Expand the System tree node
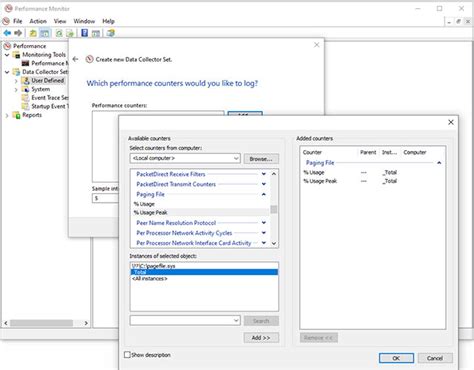 click(x=16, y=89)
